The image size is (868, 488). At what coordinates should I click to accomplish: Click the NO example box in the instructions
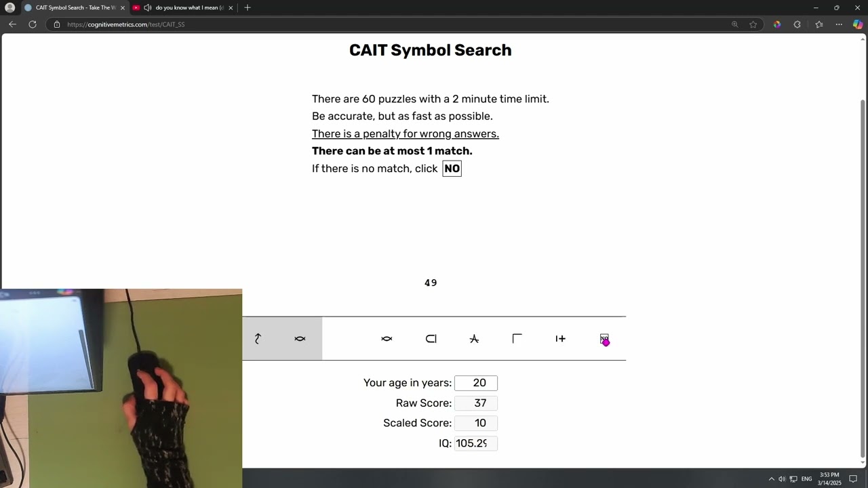click(x=452, y=169)
